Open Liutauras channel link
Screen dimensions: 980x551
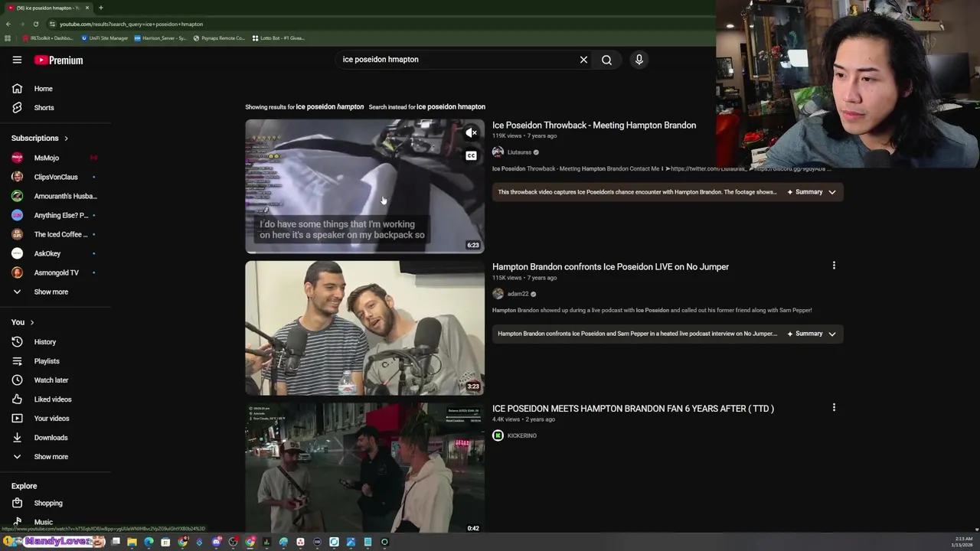(x=519, y=152)
